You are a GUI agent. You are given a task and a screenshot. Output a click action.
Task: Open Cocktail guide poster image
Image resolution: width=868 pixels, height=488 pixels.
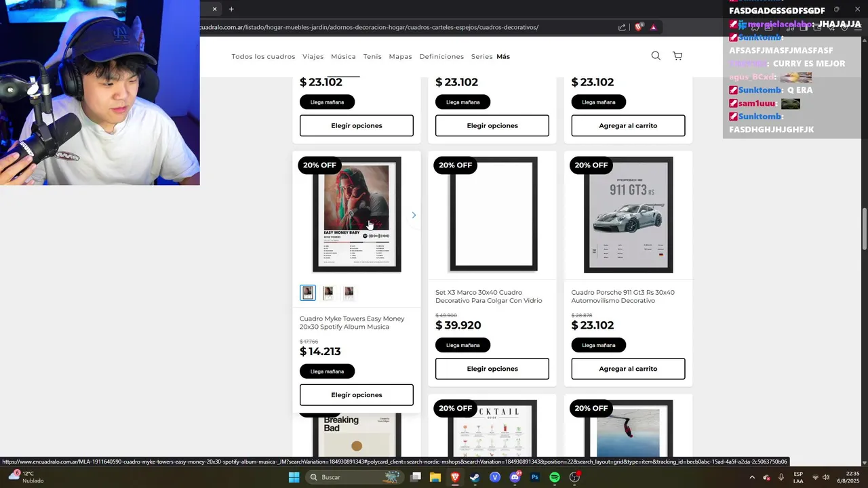[x=493, y=428]
